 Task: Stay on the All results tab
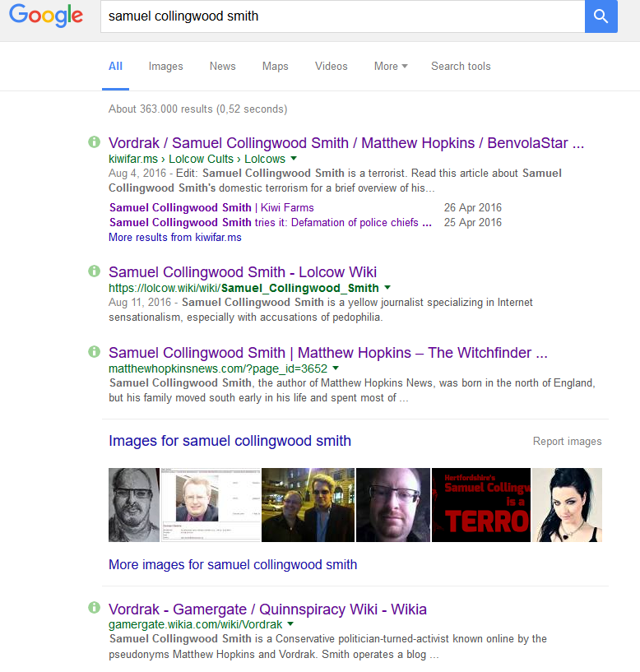coord(115,67)
